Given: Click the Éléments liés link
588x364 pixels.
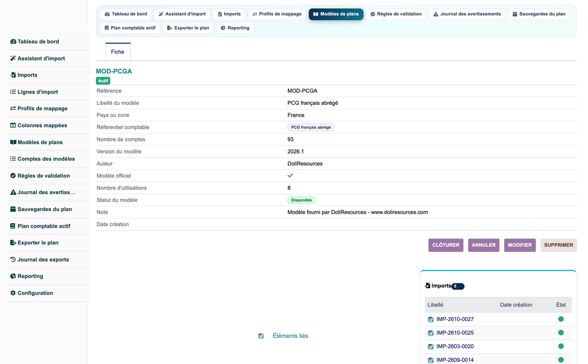Looking at the screenshot, I should pyautogui.click(x=290, y=336).
